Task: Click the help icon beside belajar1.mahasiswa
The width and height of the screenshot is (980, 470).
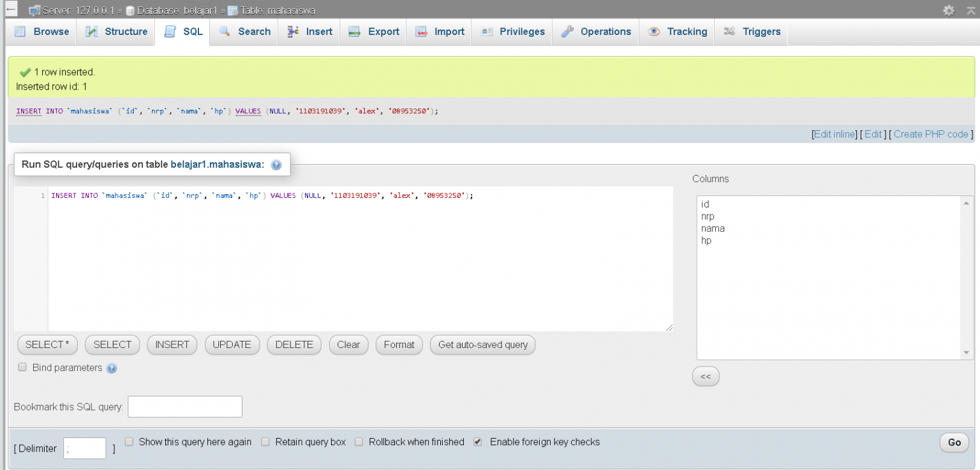Action: tap(276, 165)
